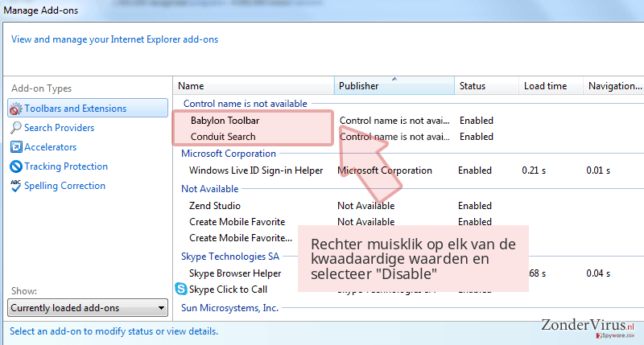Click Enabled status of Windows Live ID helper
644x345 pixels.
475,170
